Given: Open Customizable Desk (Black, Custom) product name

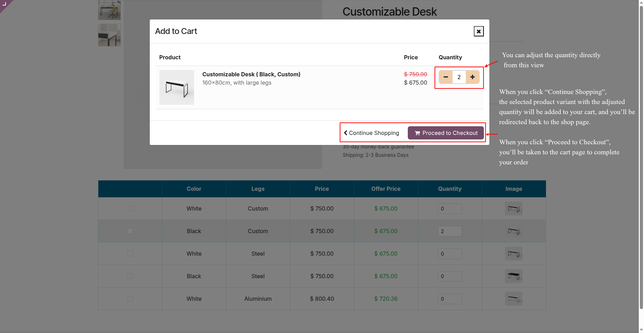Looking at the screenshot, I should coord(251,74).
